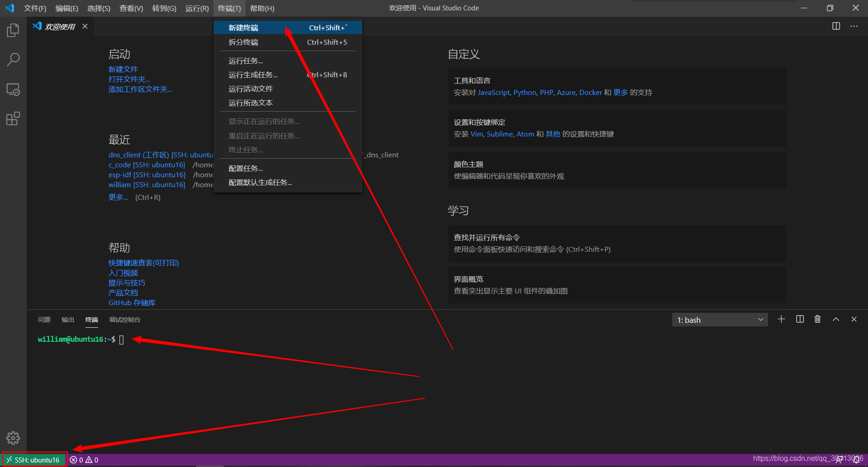Image resolution: width=868 pixels, height=467 pixels.
Task: Open the 产品文档 help link
Action: pos(123,292)
